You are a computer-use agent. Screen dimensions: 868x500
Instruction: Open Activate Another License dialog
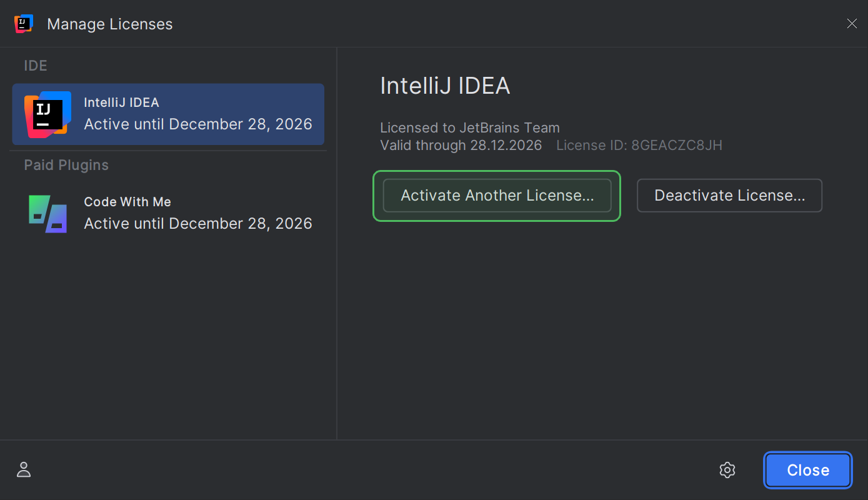pos(497,195)
